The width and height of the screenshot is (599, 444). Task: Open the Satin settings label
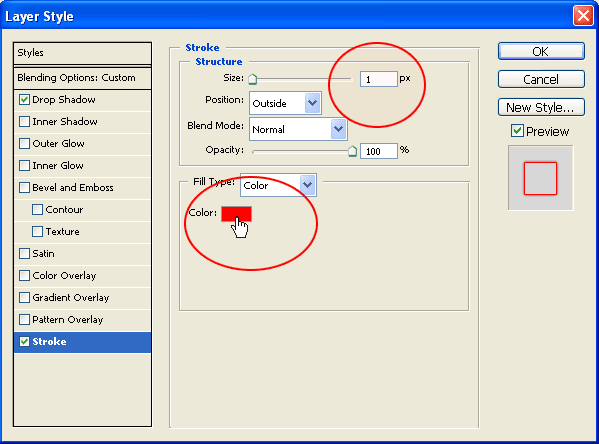[x=43, y=254]
